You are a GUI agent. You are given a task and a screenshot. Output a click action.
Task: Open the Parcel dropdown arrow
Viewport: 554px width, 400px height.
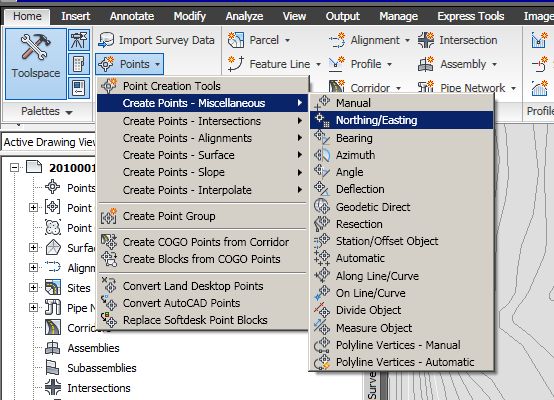[x=288, y=40]
